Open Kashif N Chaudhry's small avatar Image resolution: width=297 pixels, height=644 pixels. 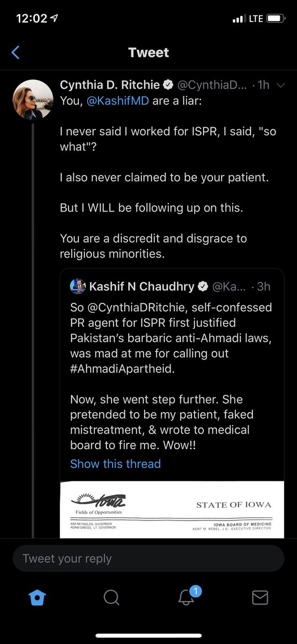pyautogui.click(x=78, y=287)
